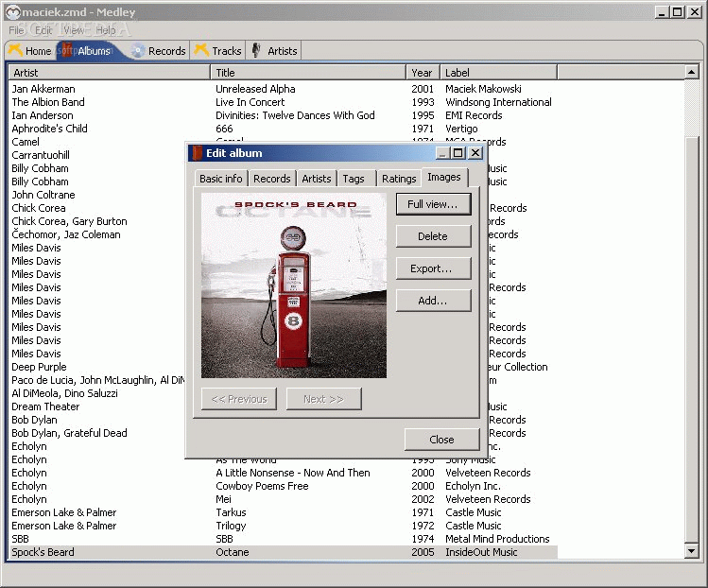Click the << Previous button
708x588 pixels.
point(239,399)
